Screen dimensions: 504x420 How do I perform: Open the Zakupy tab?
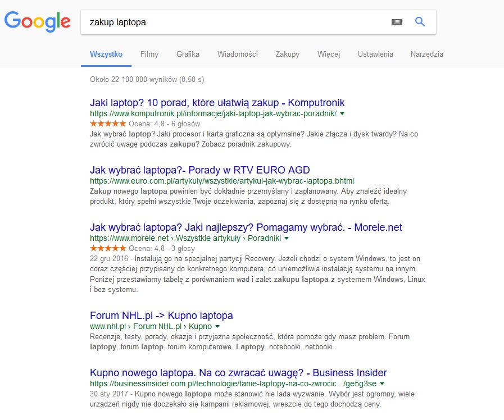(x=287, y=54)
